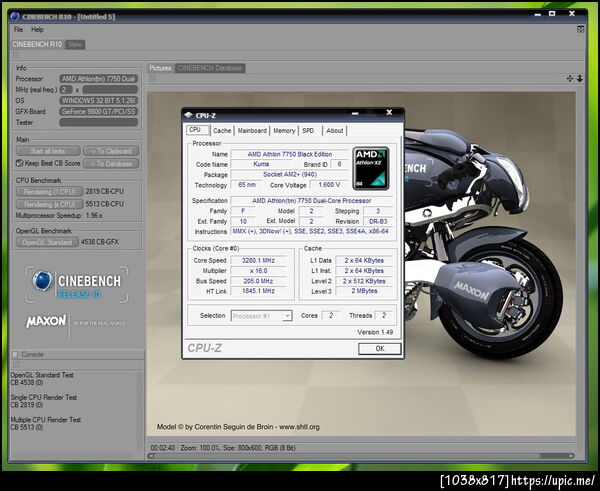This screenshot has width=600, height=491.
Task: Click the MAXON logo in left panel
Action: (47, 323)
